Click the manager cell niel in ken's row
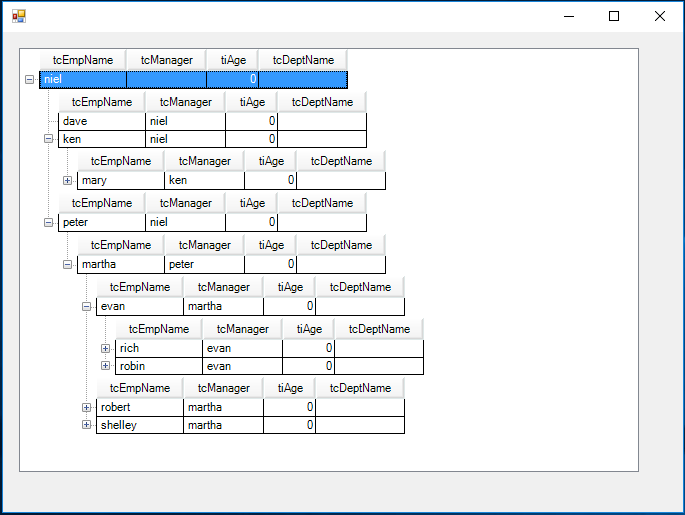This screenshot has width=685, height=515. pyautogui.click(x=186, y=139)
